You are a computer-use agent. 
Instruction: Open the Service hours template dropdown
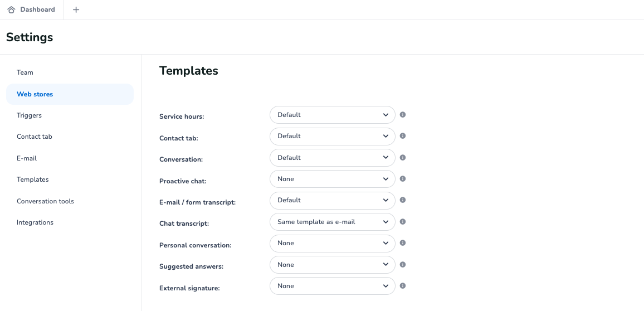[332, 115]
